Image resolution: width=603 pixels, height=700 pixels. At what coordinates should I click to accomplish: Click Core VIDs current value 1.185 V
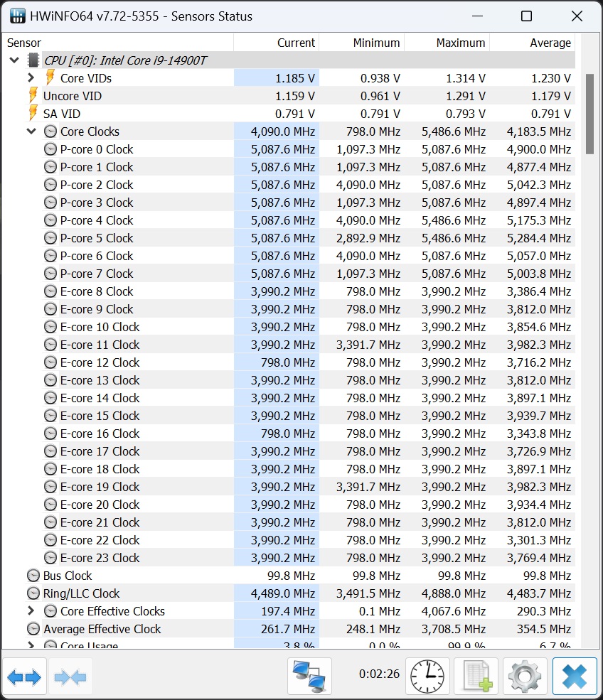pyautogui.click(x=295, y=78)
